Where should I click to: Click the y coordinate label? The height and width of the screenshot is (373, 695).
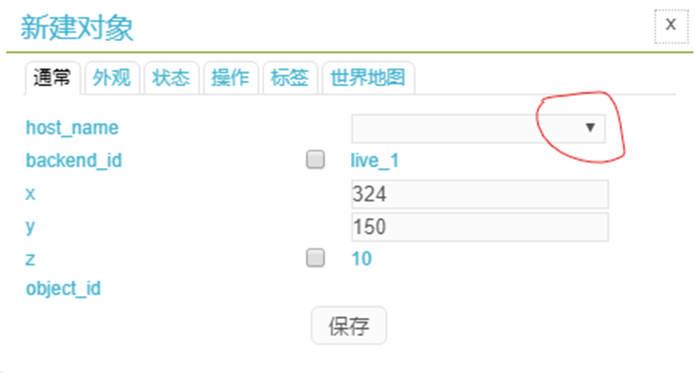pos(30,227)
